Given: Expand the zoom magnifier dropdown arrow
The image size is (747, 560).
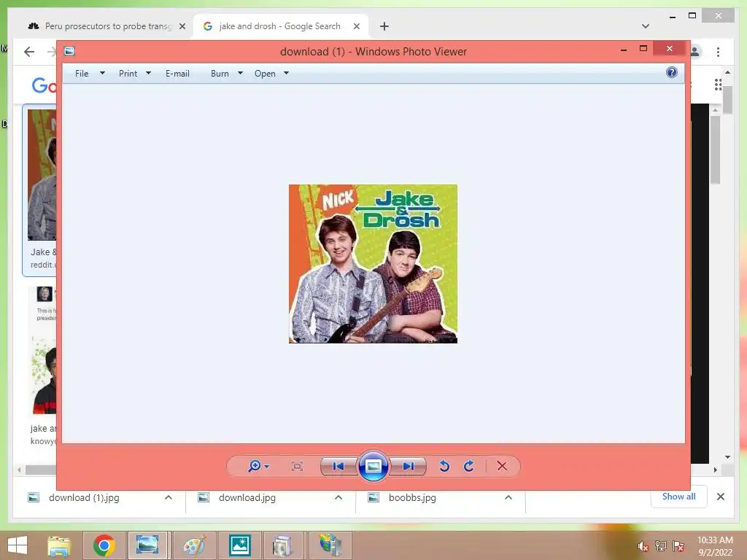Looking at the screenshot, I should 267,467.
